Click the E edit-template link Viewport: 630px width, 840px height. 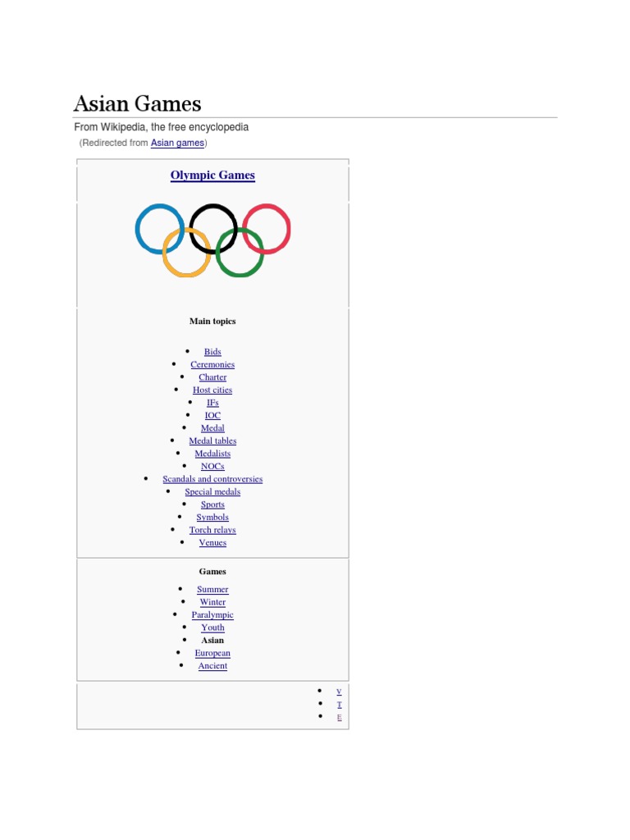tap(339, 717)
